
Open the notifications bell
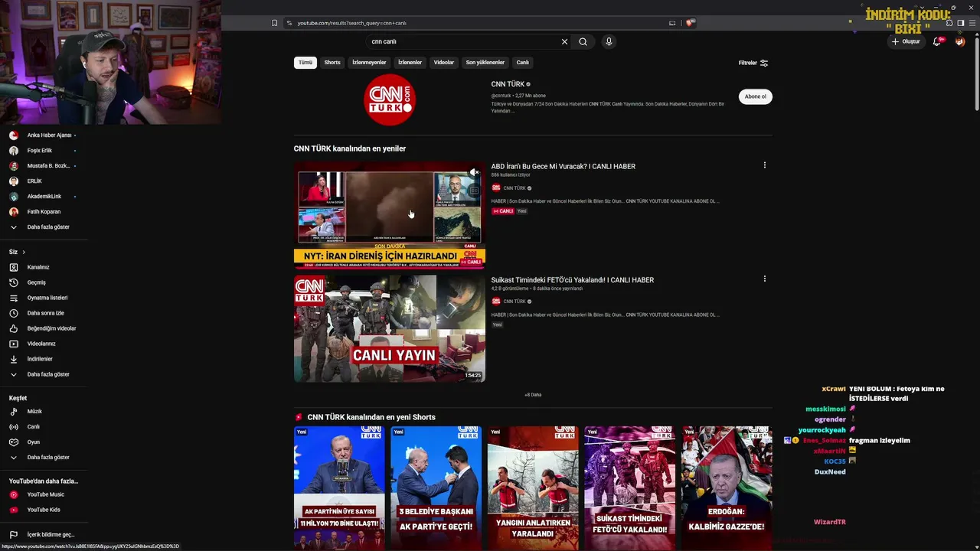click(x=937, y=41)
